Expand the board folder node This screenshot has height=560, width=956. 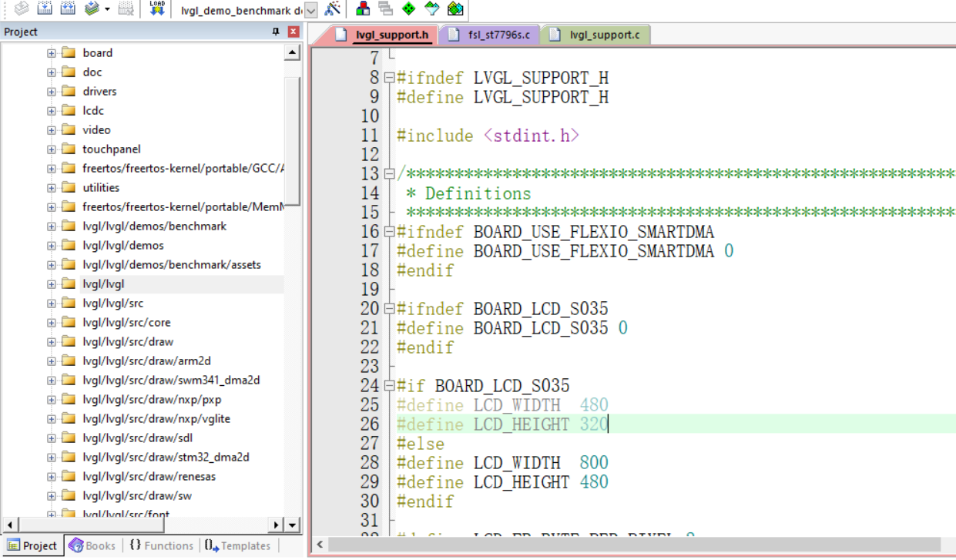51,53
